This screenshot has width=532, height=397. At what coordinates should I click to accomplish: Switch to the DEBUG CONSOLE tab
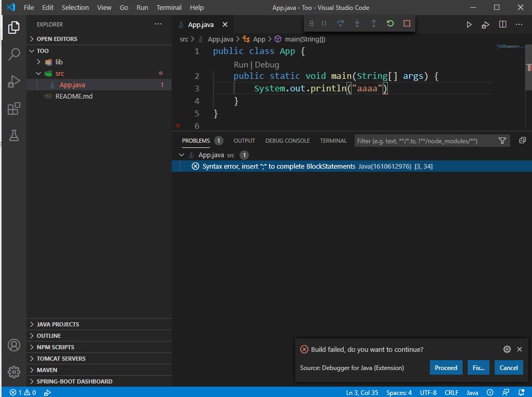pyautogui.click(x=287, y=141)
